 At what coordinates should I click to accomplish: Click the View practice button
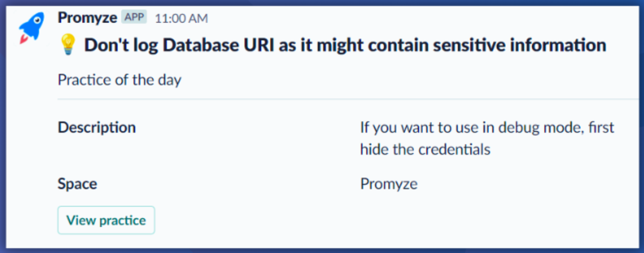tap(106, 220)
